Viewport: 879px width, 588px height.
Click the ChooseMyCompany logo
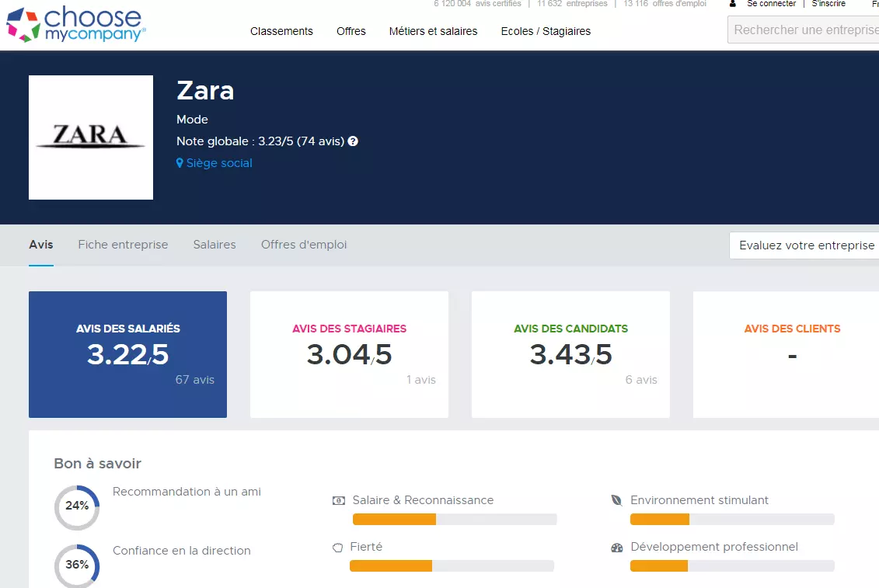tap(75, 24)
